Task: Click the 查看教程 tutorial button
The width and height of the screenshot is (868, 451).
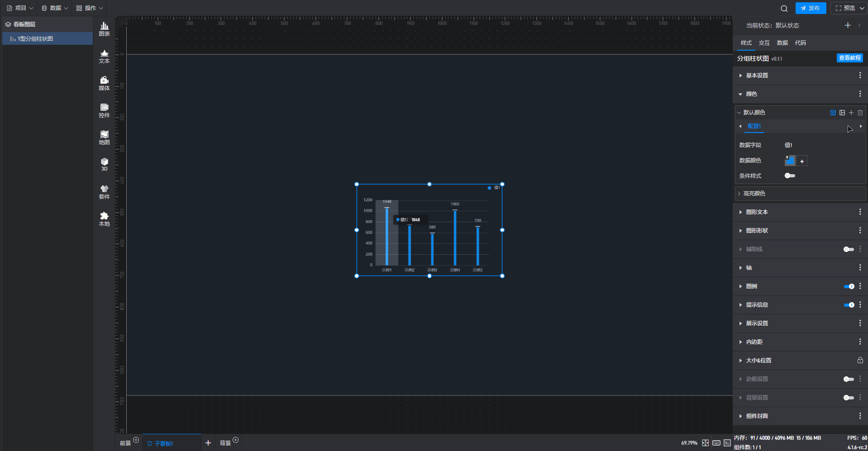Action: pyautogui.click(x=849, y=58)
